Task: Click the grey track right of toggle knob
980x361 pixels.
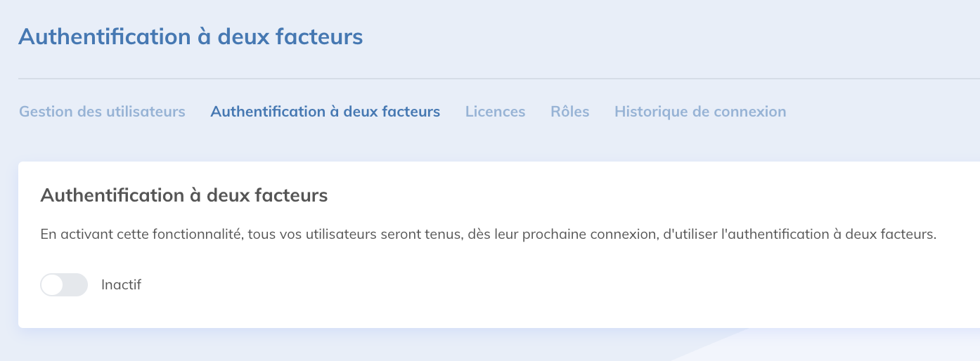Action: pos(76,285)
